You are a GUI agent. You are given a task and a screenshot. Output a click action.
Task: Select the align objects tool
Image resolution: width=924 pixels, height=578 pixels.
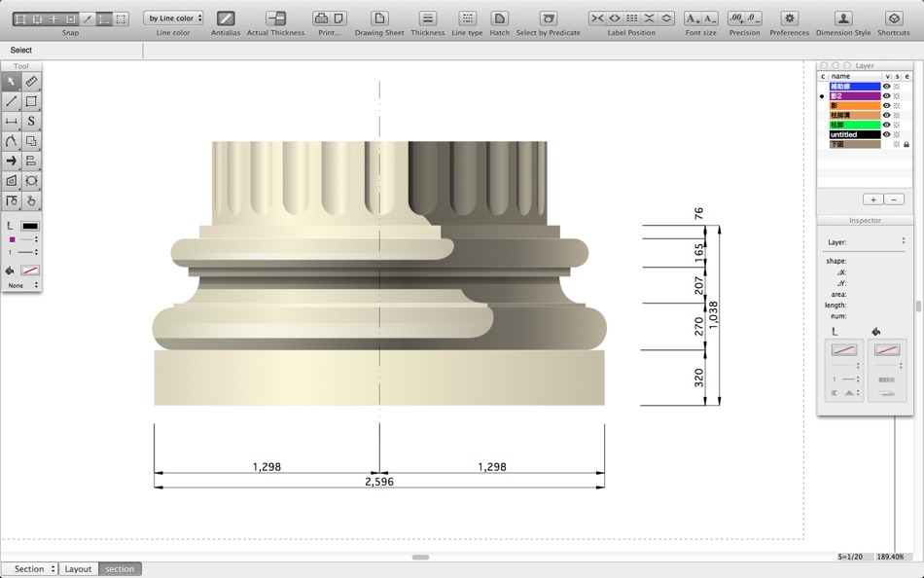31,161
